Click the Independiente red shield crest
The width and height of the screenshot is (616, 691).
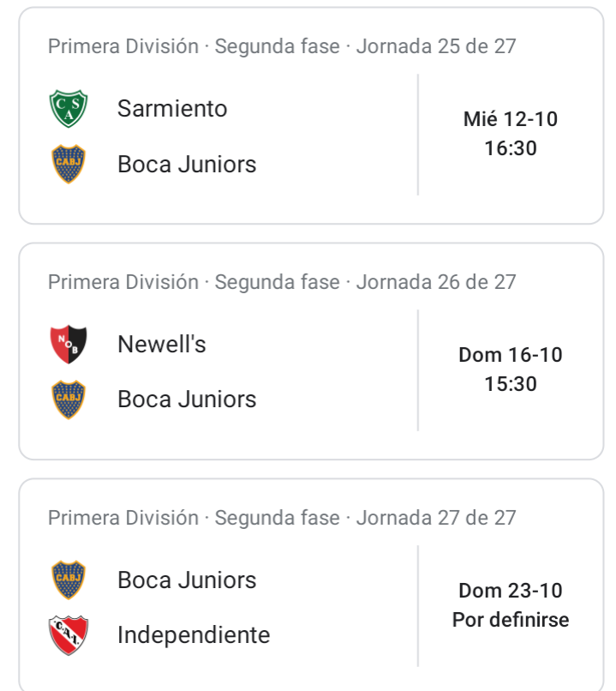pyautogui.click(x=69, y=635)
